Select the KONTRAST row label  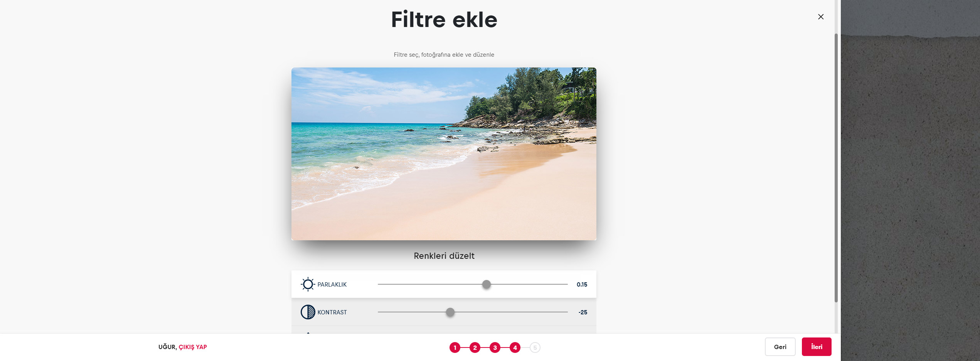coord(332,312)
